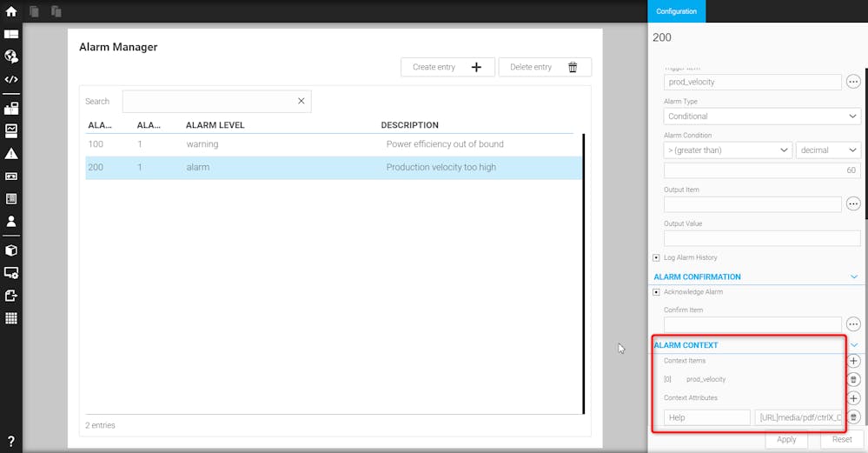Add a new context attribute plus
868x453 pixels.
tap(853, 398)
